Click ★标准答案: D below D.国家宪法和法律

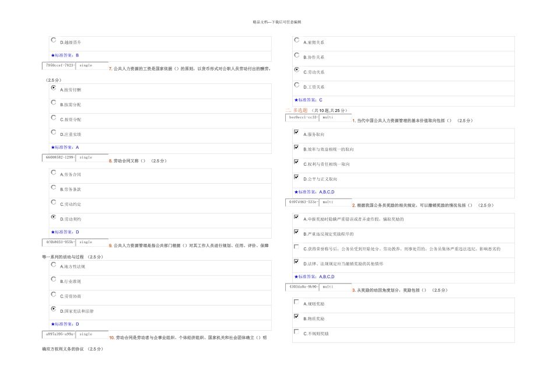pyautogui.click(x=65, y=324)
